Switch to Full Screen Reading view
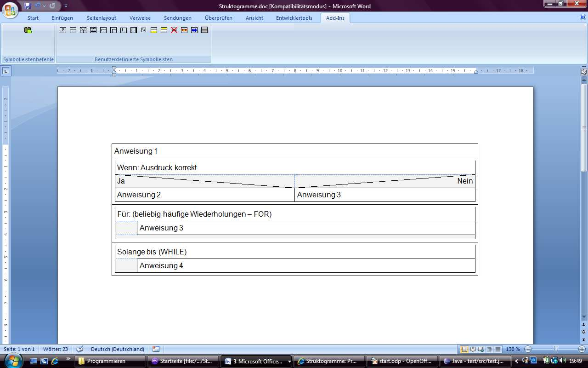Image resolution: width=588 pixels, height=368 pixels. [473, 349]
